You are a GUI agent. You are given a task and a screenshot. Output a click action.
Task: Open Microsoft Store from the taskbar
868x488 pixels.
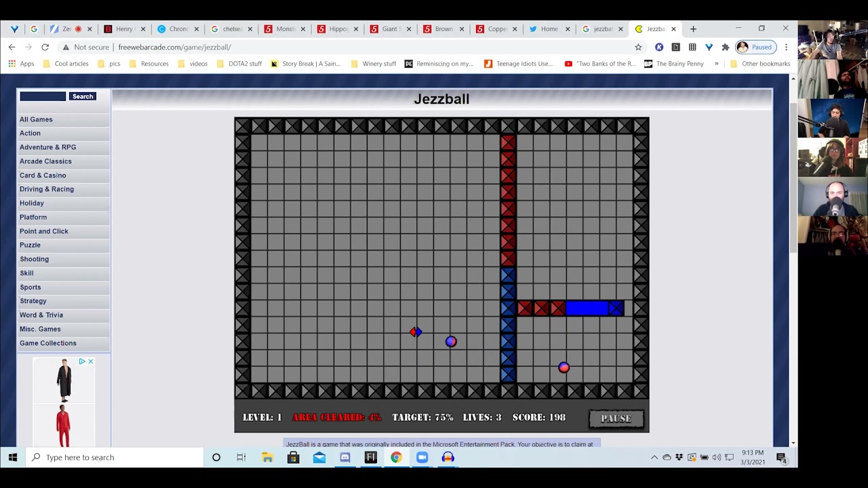tap(293, 457)
